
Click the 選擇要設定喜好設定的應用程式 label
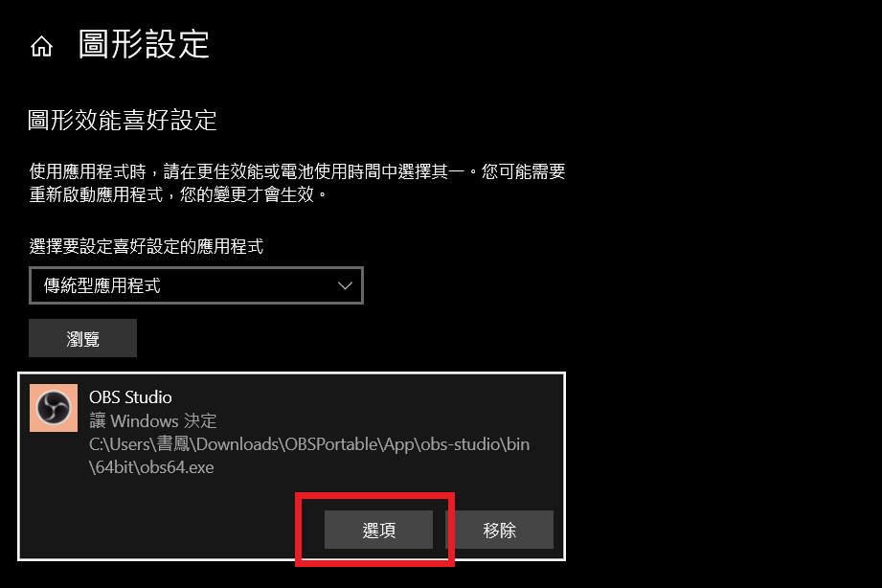(147, 246)
